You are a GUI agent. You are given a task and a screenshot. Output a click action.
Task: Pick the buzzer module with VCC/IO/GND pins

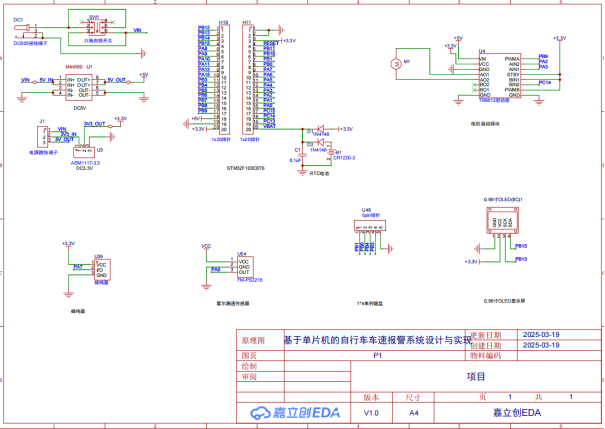[101, 270]
